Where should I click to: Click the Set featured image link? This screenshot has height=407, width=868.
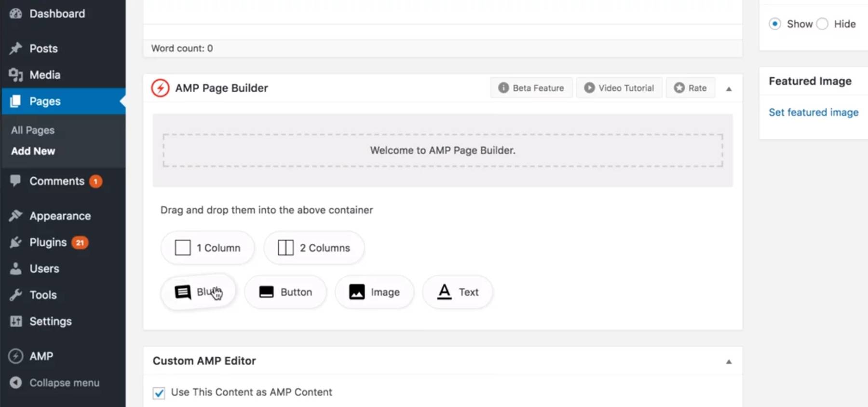click(814, 112)
